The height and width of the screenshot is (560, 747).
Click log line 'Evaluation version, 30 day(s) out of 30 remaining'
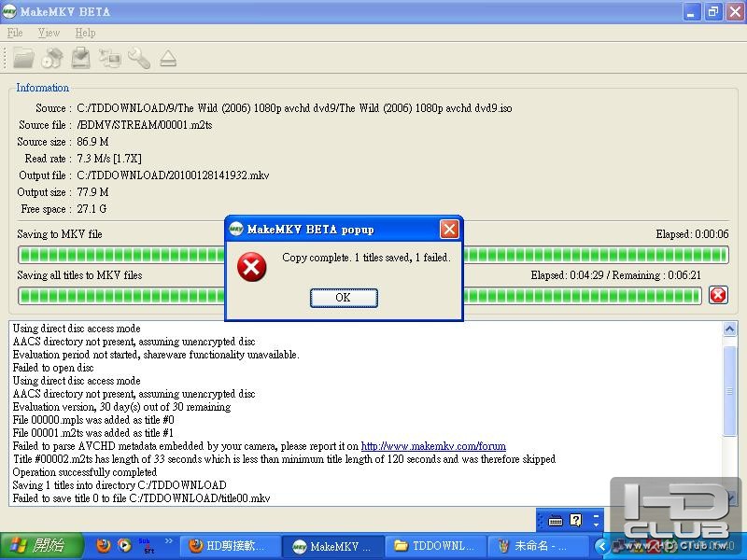click(x=121, y=407)
